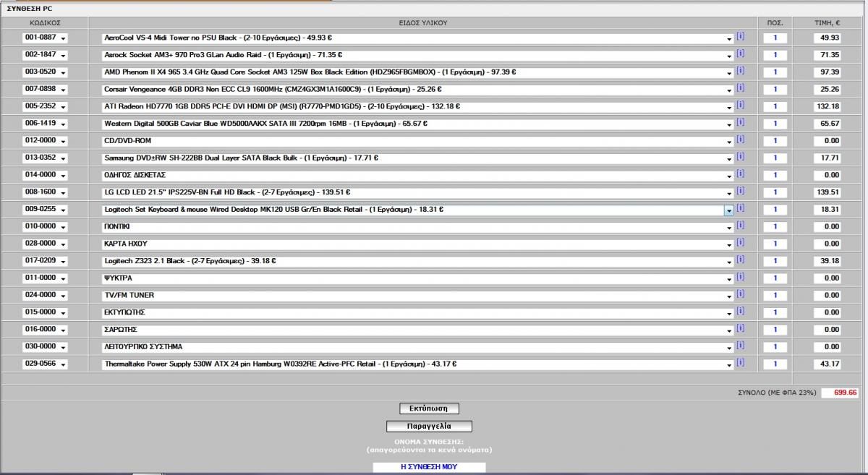Show info for Logitech MK120 keyboard set
This screenshot has height=475, width=868.
pyautogui.click(x=740, y=208)
